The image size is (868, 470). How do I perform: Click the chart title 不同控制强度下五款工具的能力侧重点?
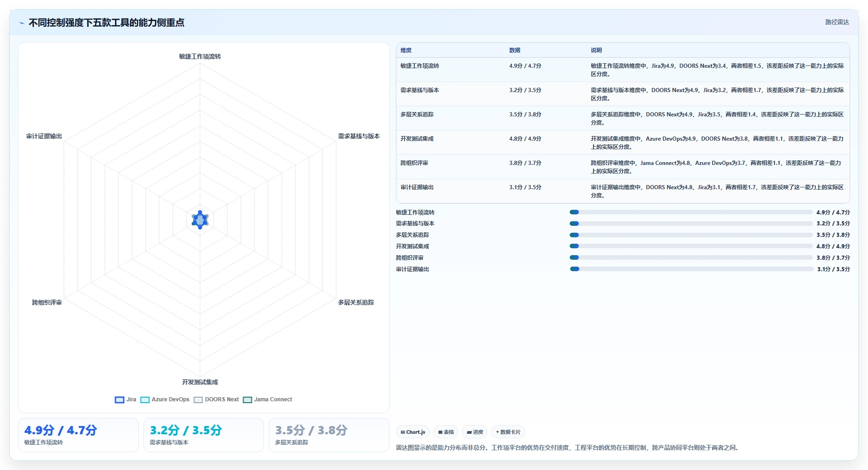point(106,23)
